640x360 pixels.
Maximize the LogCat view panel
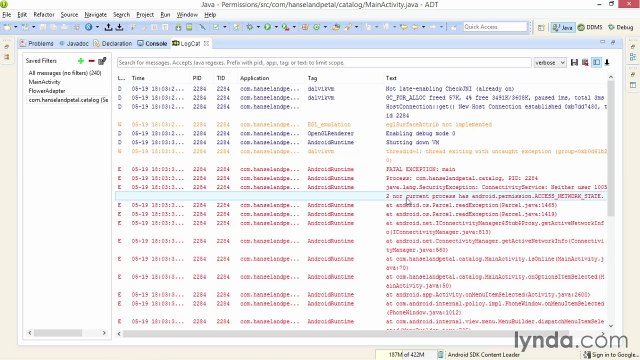[x=613, y=42]
